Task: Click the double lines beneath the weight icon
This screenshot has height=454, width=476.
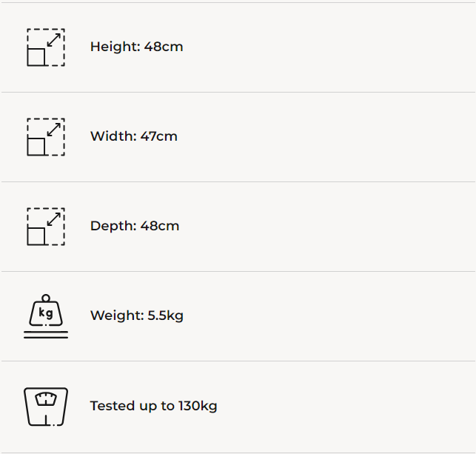Action: click(x=46, y=335)
